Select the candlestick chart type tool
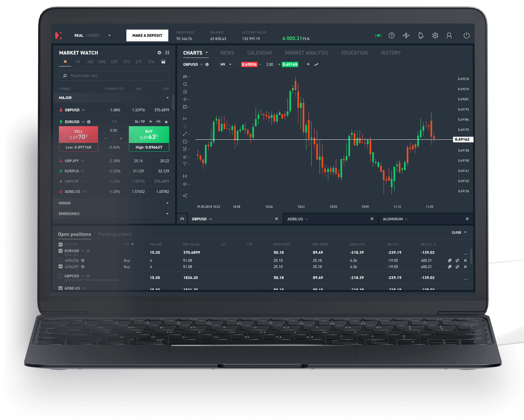 (185, 77)
